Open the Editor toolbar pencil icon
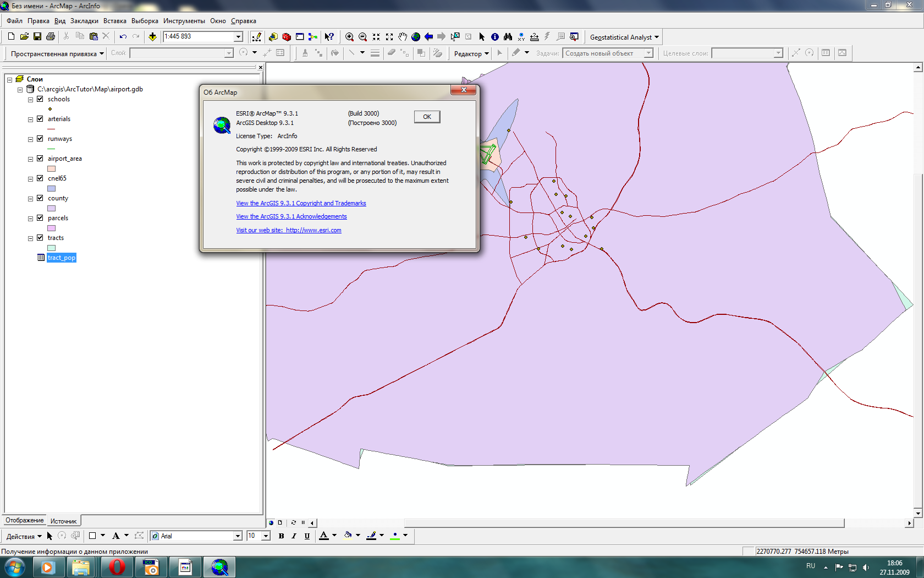The width and height of the screenshot is (924, 578). click(256, 36)
